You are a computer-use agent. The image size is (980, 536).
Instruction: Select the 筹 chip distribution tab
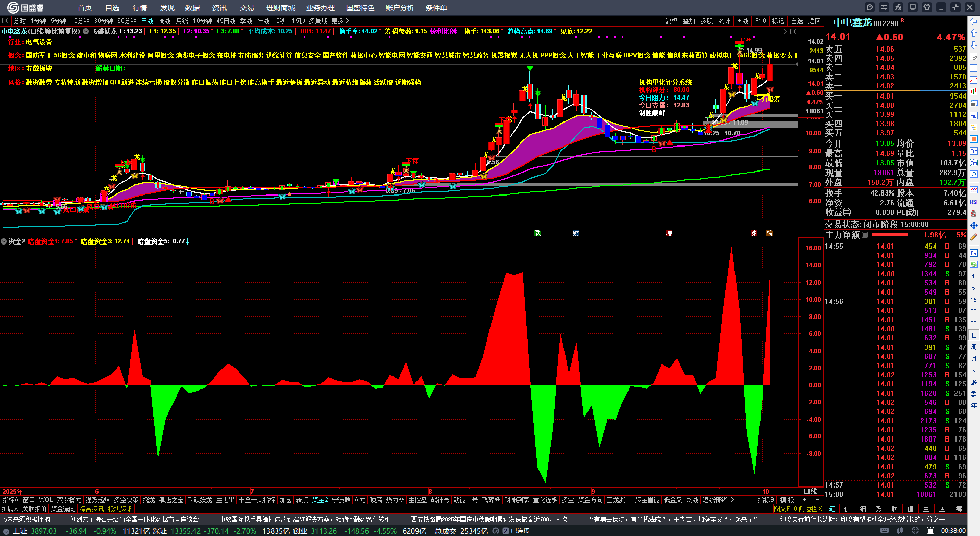pyautogui.click(x=959, y=509)
